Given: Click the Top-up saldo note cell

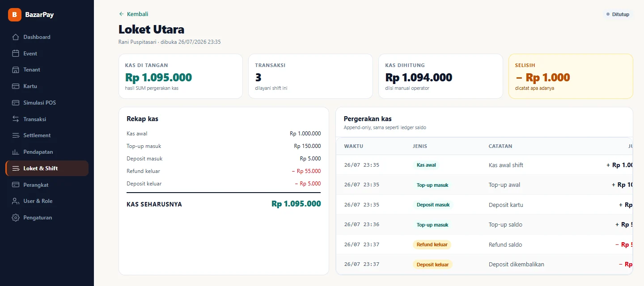Looking at the screenshot, I should coord(505,225).
